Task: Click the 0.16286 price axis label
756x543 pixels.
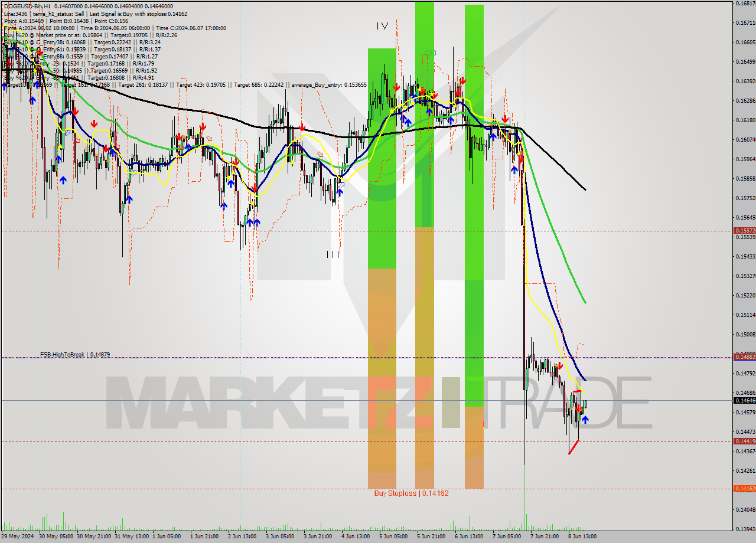Action: pyautogui.click(x=745, y=101)
